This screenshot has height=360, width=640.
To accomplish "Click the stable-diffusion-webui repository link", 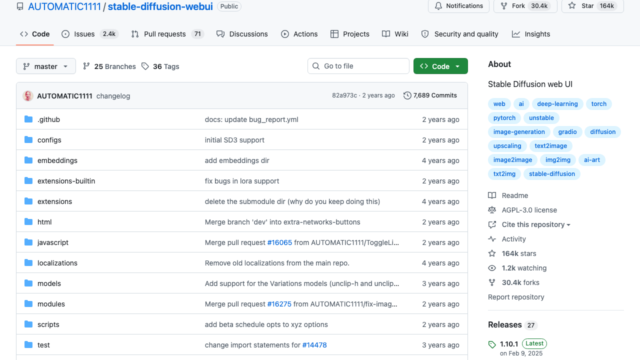I will [160, 7].
